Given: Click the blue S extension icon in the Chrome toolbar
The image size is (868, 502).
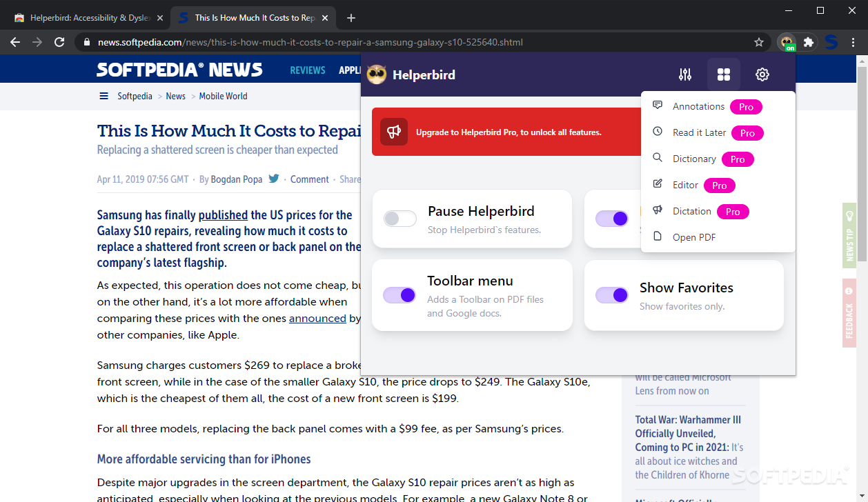Looking at the screenshot, I should click(831, 42).
